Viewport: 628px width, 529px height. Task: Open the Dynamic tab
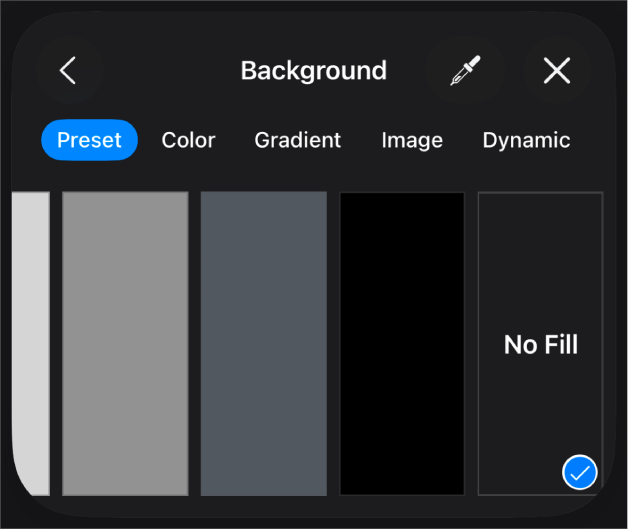click(526, 140)
